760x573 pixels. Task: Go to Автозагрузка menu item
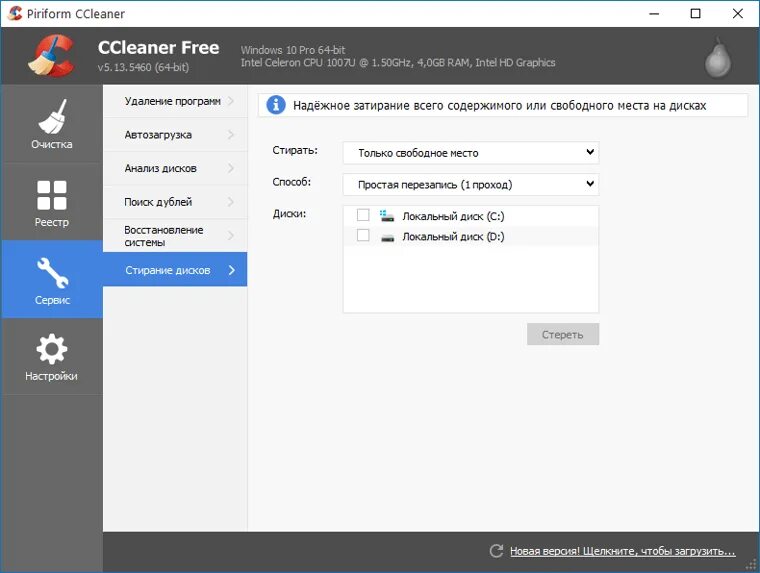[x=175, y=134]
